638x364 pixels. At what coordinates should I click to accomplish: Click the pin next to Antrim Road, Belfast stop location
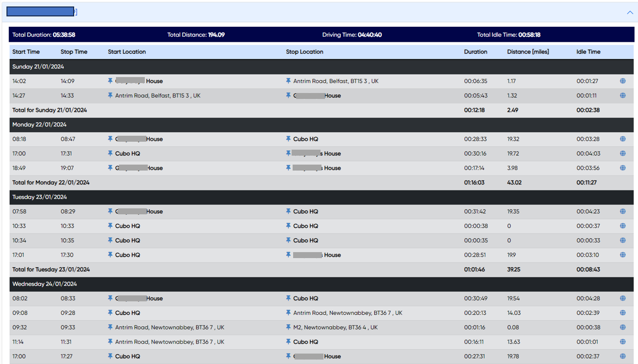[x=288, y=81]
